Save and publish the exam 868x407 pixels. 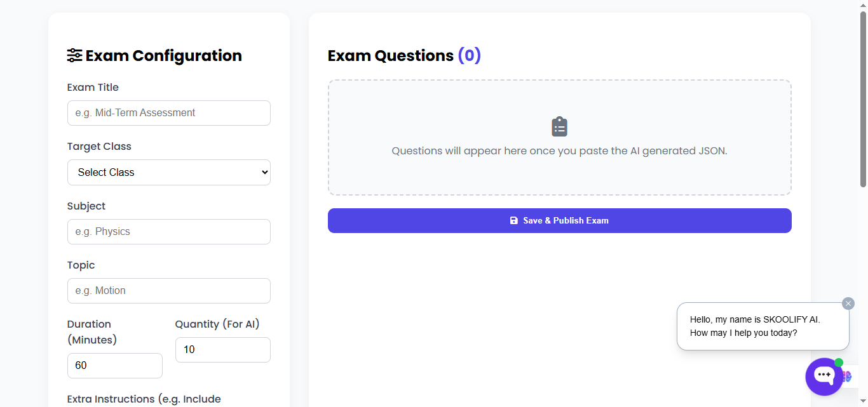(x=559, y=220)
